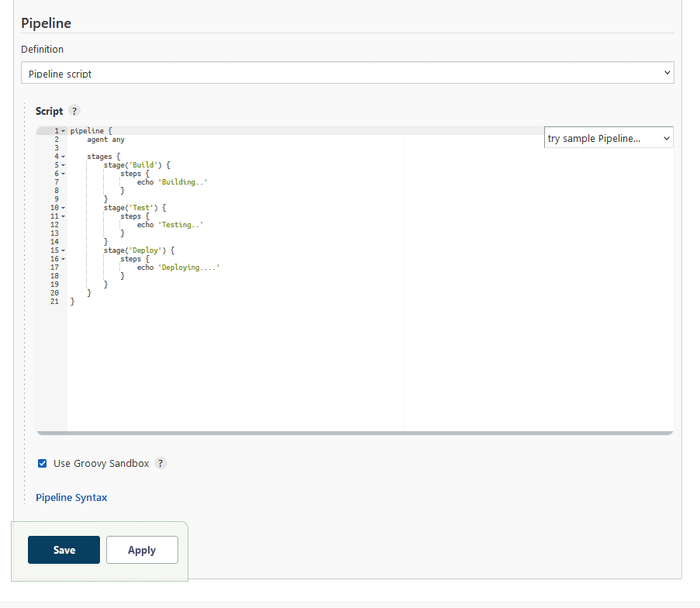This screenshot has width=700, height=608.
Task: Fold the steps block at line 11
Action: click(64, 216)
